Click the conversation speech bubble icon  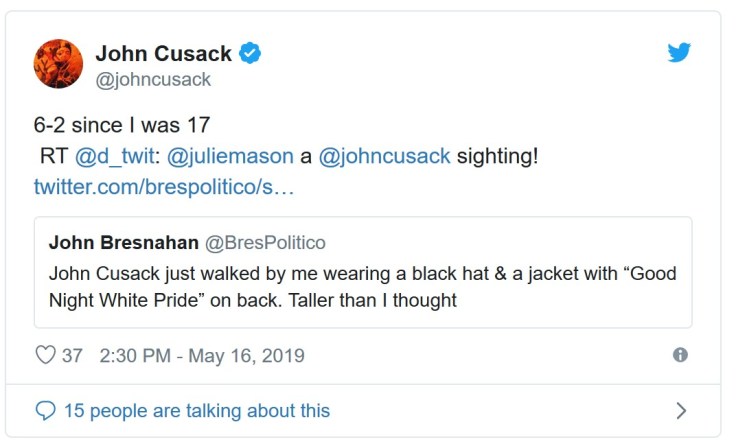[45, 410]
